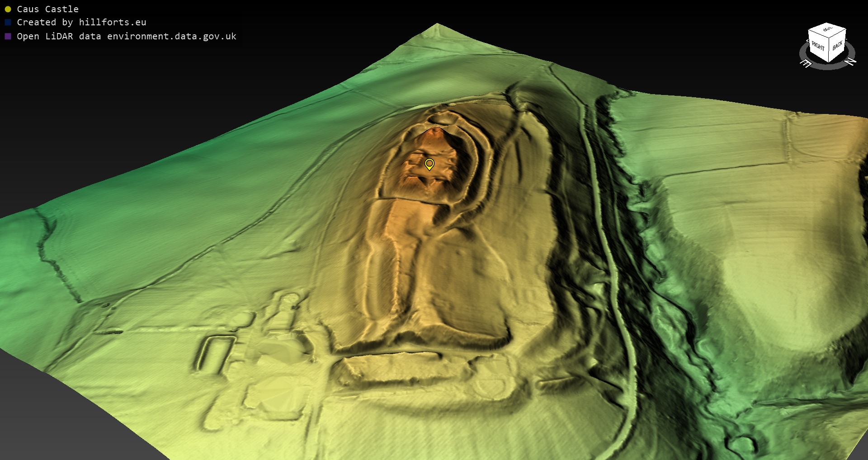Click the N compass letter by the cube
868x460 pixels.
850,61
